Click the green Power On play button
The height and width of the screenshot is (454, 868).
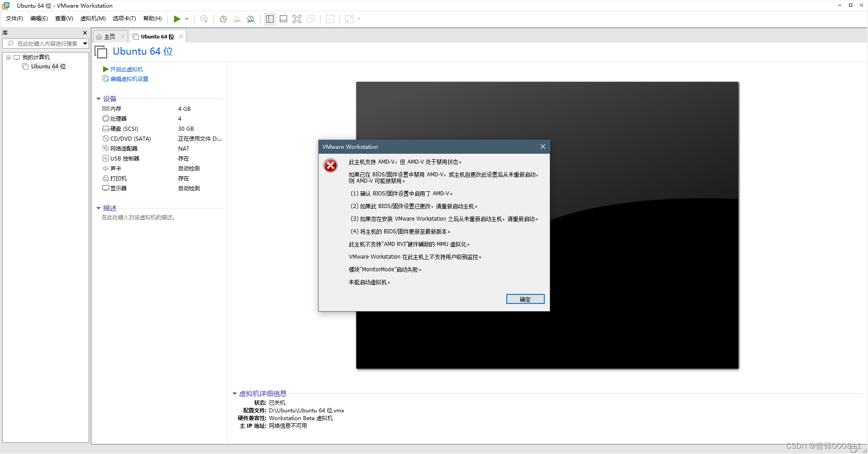(x=177, y=19)
